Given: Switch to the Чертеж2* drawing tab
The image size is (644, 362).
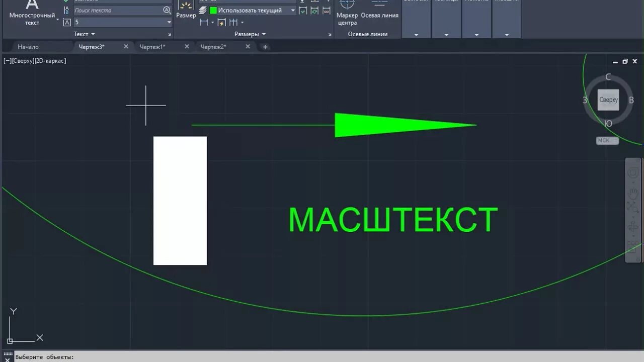Looking at the screenshot, I should pyautogui.click(x=213, y=47).
